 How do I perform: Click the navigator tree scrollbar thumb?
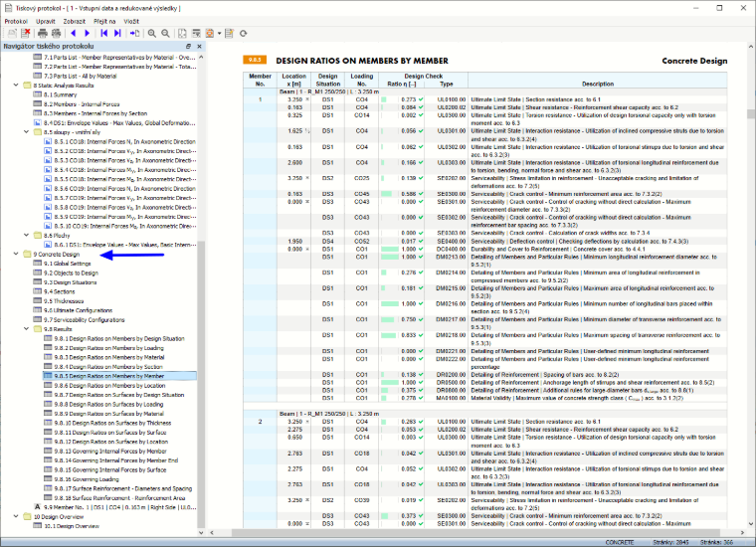(202, 384)
